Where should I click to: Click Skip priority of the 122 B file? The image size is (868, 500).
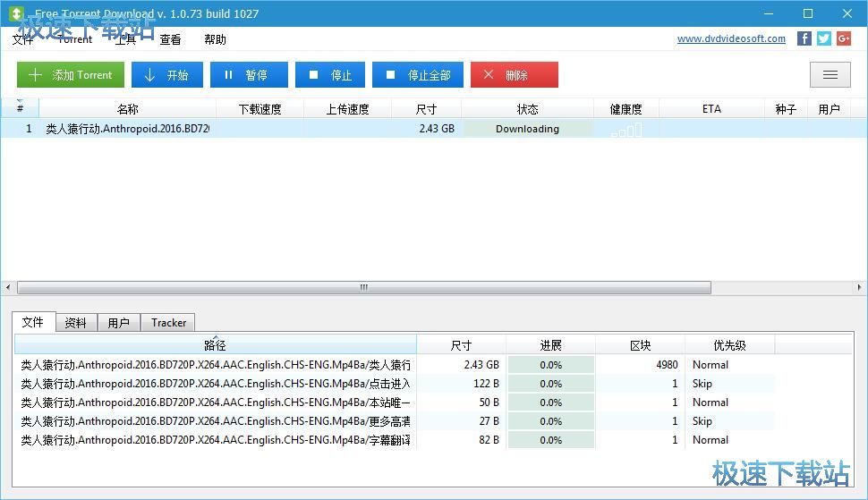[702, 384]
